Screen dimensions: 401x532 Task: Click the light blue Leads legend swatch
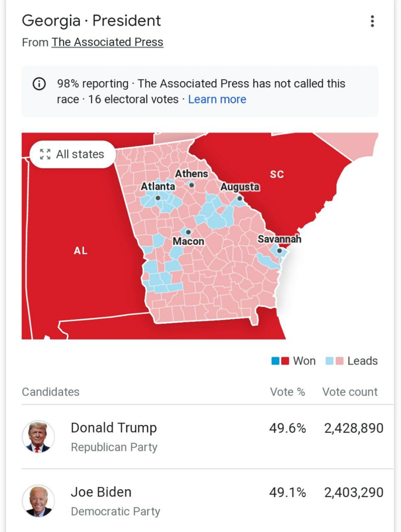pyautogui.click(x=330, y=361)
